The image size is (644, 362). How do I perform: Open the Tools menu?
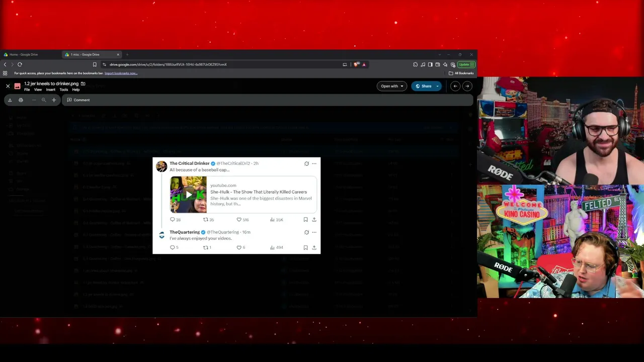pos(64,89)
